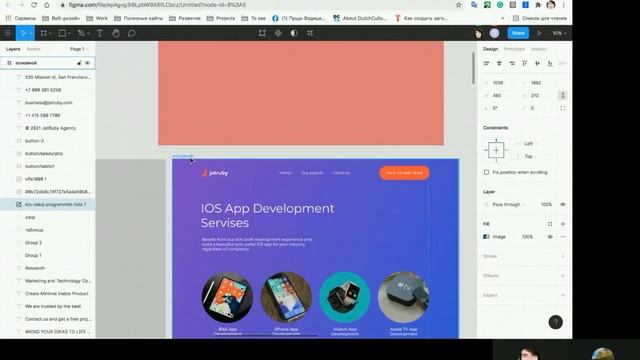Click the Present play icon
This screenshot has width=640, height=360.
tap(539, 33)
